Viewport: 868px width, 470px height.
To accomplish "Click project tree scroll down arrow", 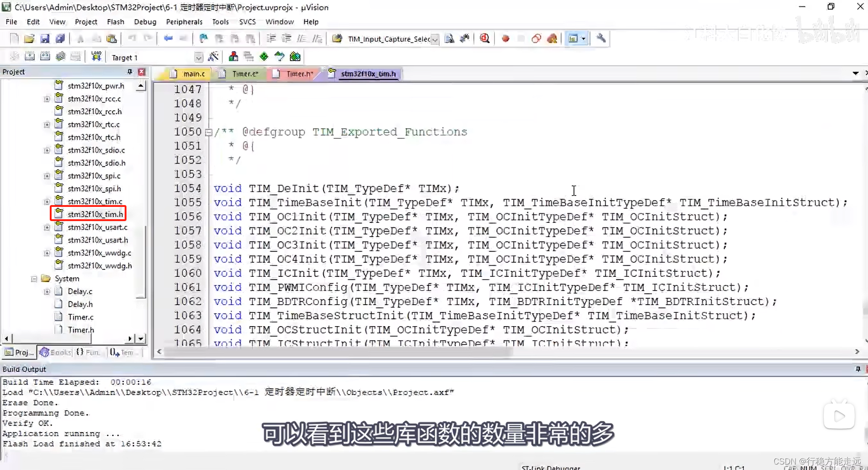I will pyautogui.click(x=141, y=338).
